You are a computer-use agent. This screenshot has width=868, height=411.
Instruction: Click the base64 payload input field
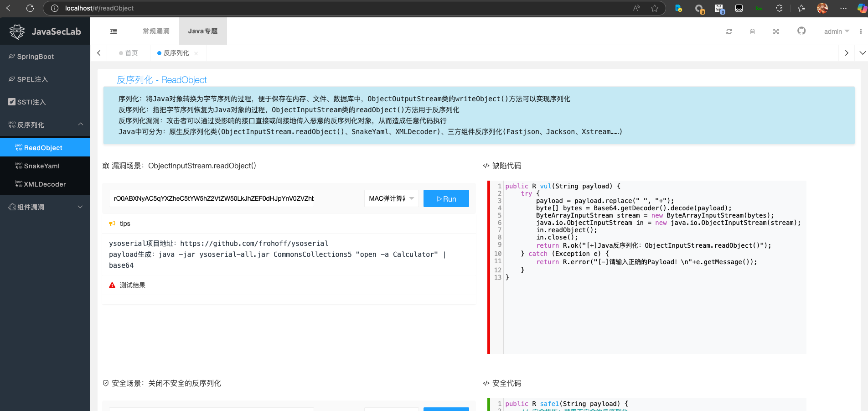tap(212, 198)
